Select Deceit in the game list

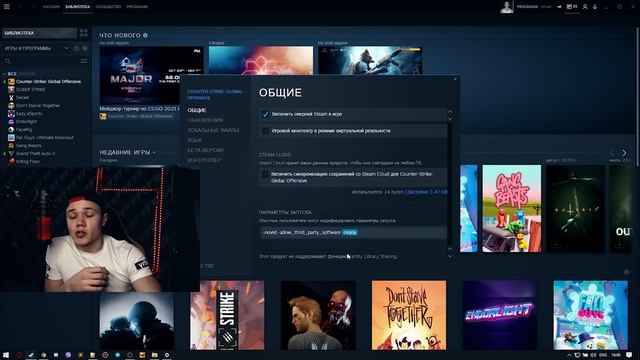click(x=22, y=98)
